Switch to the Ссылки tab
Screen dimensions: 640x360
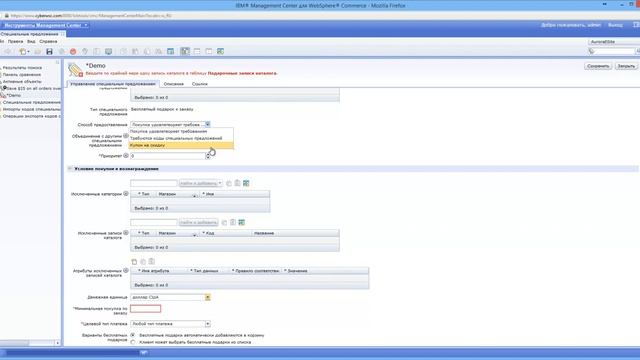click(x=200, y=84)
